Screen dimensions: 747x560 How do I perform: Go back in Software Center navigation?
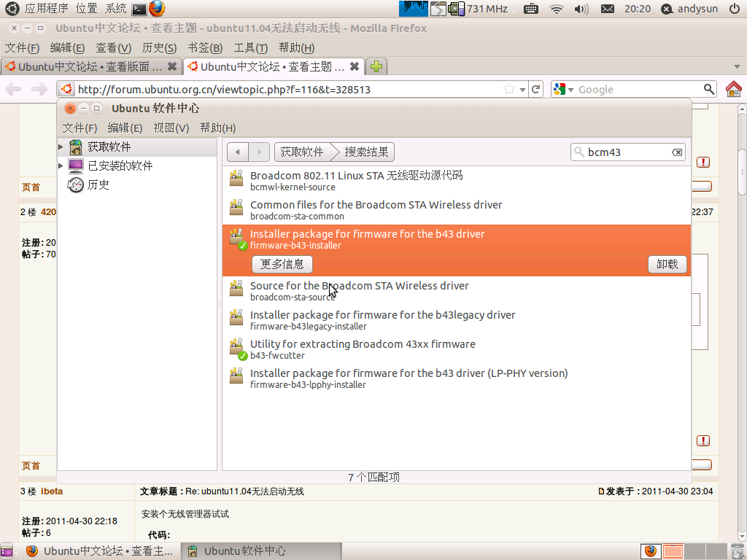[x=238, y=152]
